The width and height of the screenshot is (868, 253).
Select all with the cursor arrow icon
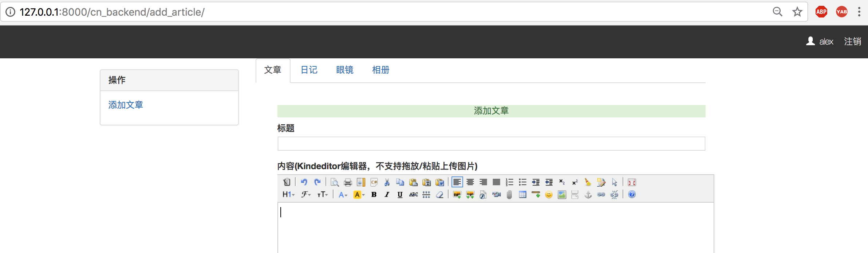click(614, 182)
